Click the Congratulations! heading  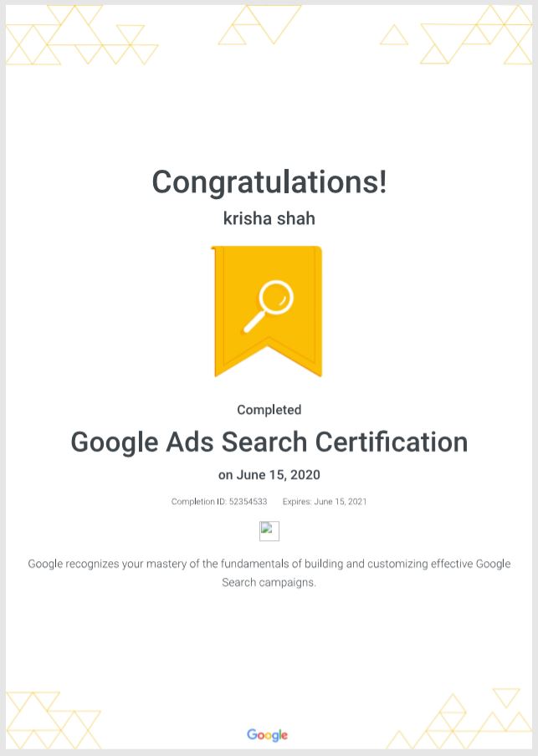(x=269, y=181)
